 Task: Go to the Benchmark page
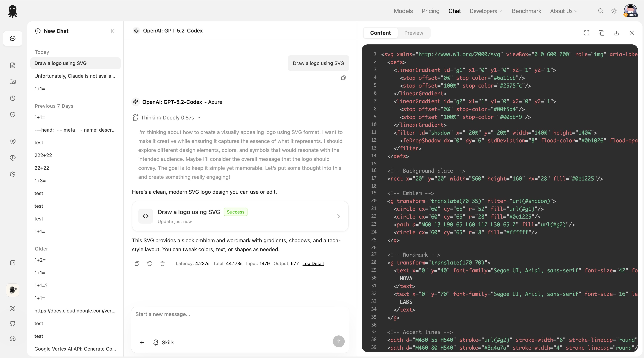point(526,11)
